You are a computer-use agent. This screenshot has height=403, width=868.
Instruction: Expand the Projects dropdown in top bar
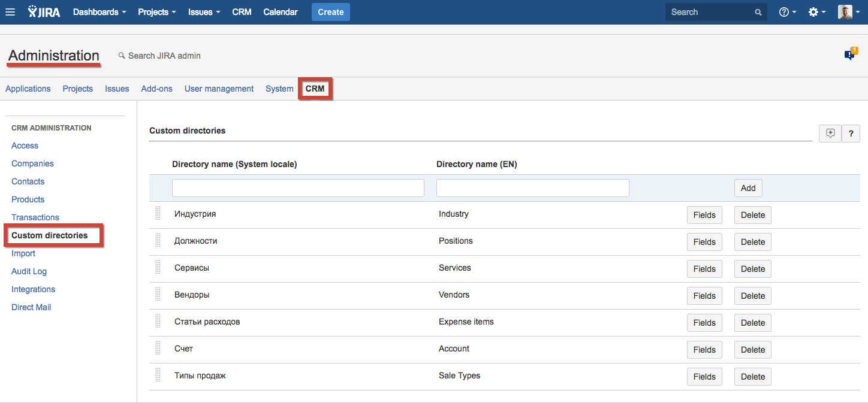tap(156, 12)
